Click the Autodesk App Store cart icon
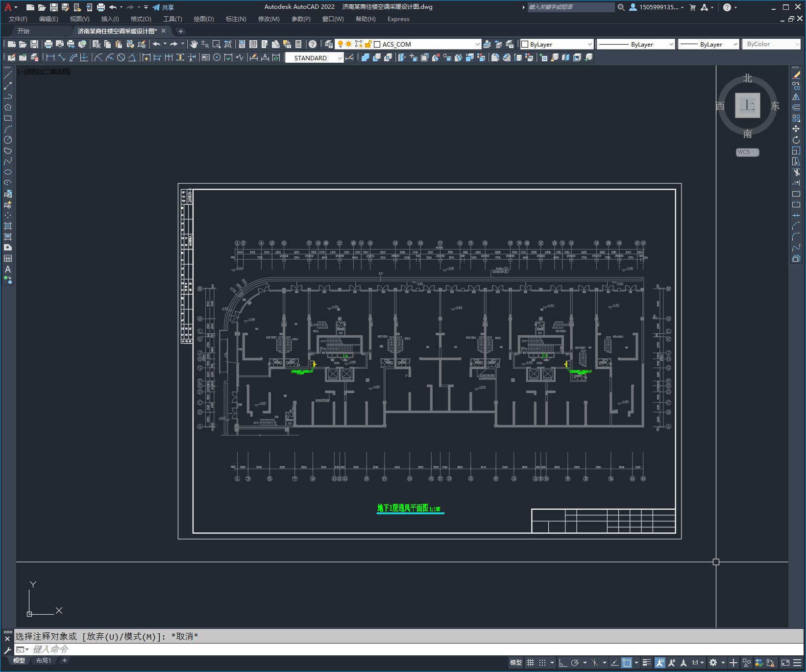The height and width of the screenshot is (672, 806). [x=692, y=7]
